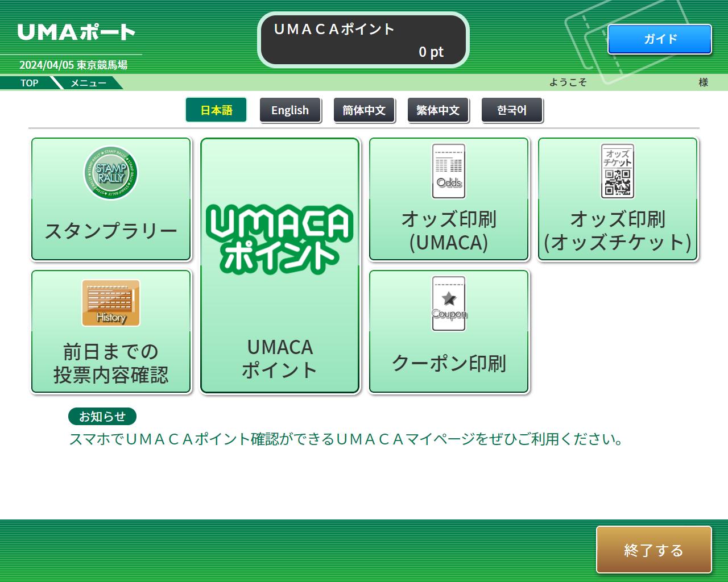
Task: Change language to 한국어
Action: click(512, 110)
